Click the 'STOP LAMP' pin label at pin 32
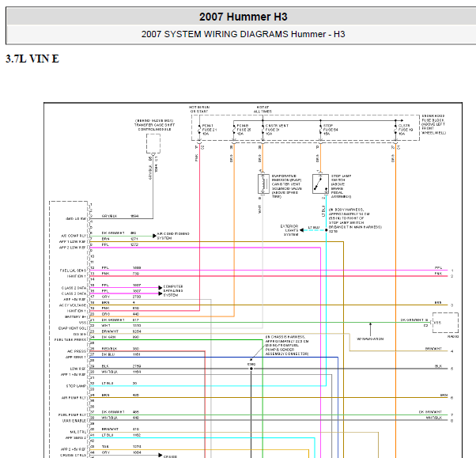The height and width of the screenshot is (458, 476). (76, 386)
